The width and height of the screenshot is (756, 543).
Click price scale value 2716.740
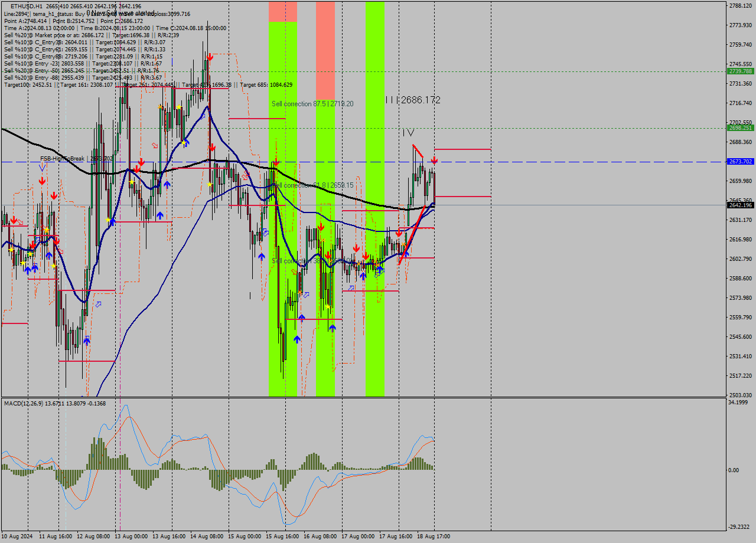pos(741,103)
